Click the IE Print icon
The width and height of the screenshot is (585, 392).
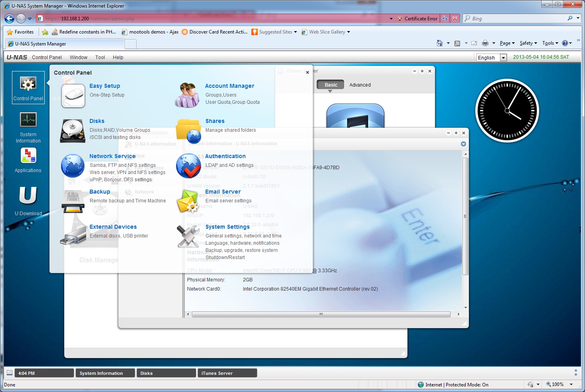click(485, 43)
